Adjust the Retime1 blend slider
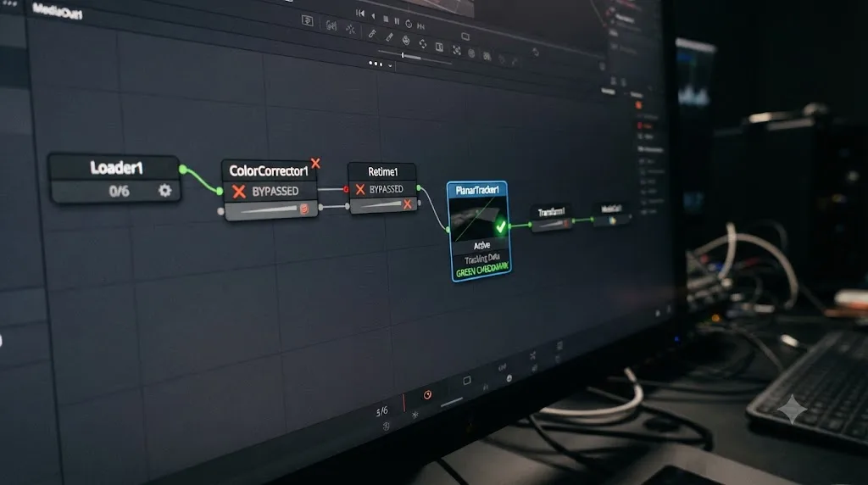The image size is (868, 485). [x=380, y=205]
